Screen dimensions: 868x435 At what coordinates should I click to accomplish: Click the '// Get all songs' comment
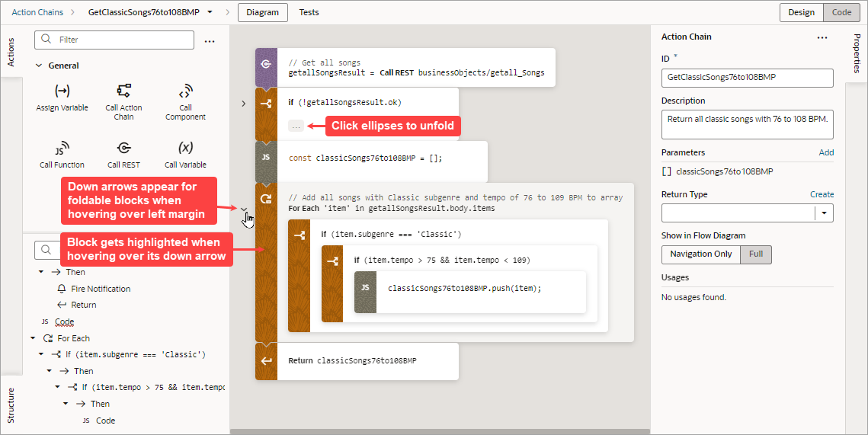(x=325, y=62)
